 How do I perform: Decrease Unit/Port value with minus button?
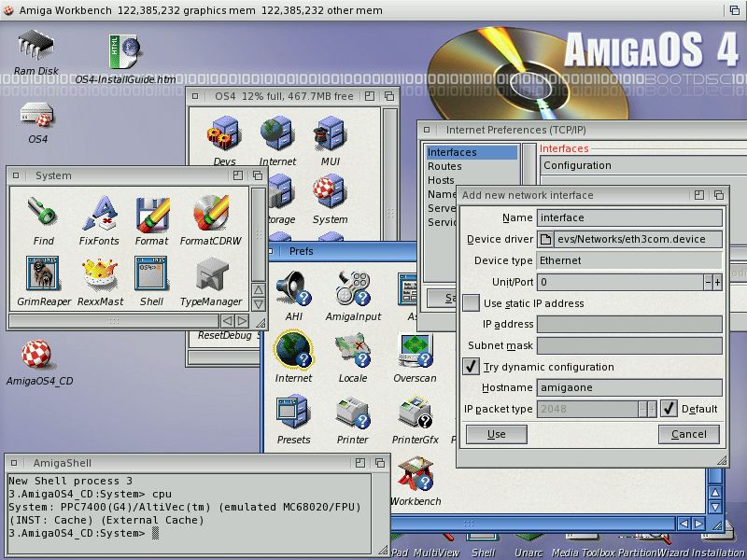[x=708, y=282]
